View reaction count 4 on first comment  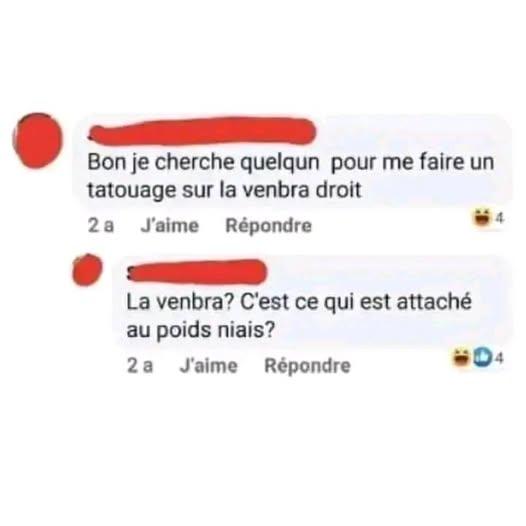coord(499,218)
